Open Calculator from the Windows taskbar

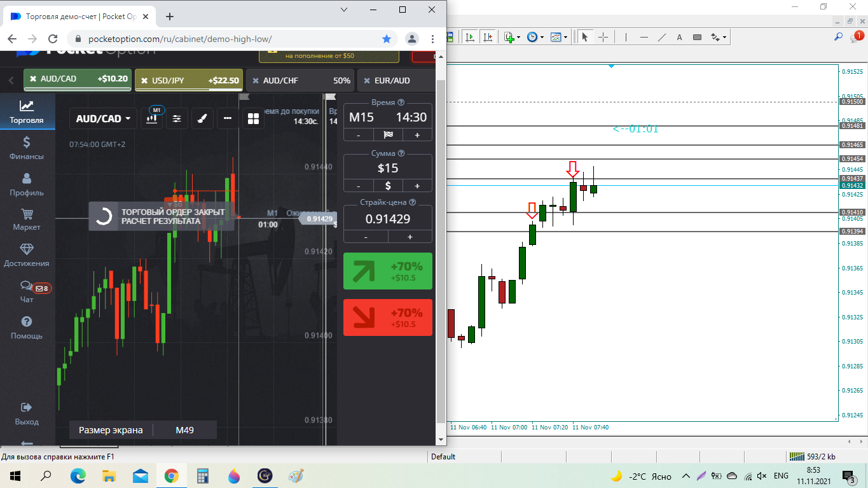(x=203, y=476)
